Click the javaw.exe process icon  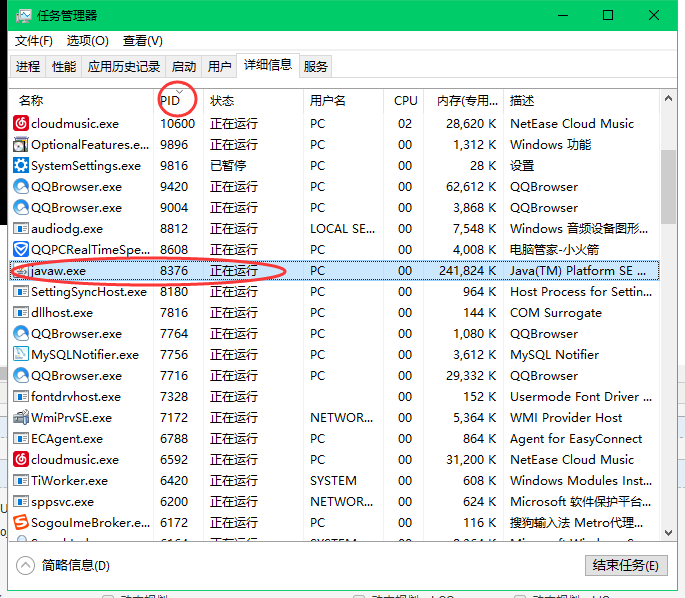pos(21,271)
